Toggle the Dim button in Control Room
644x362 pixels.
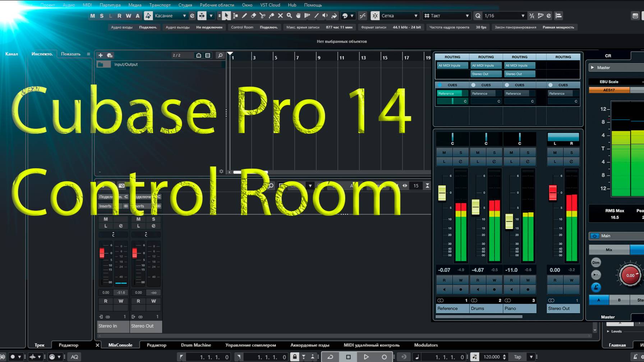point(596,262)
